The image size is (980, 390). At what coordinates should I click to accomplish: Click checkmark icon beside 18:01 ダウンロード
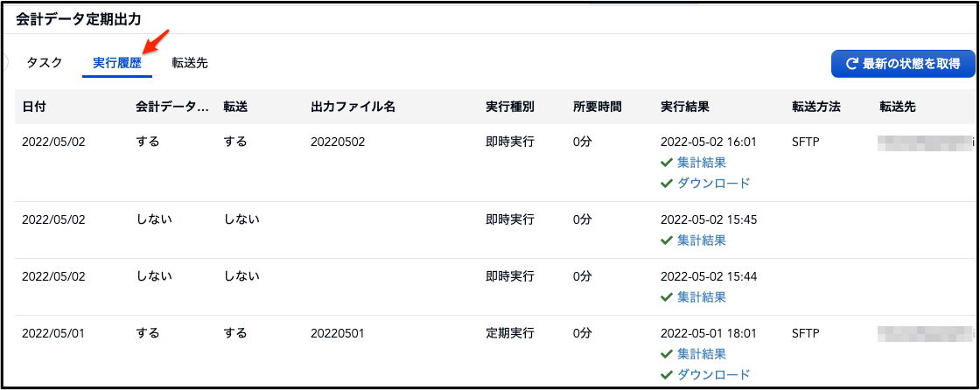click(x=666, y=375)
